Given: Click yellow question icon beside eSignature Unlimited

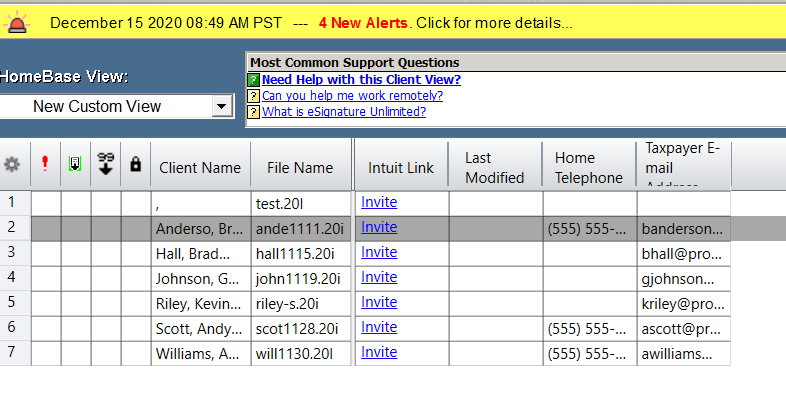Looking at the screenshot, I should click(253, 112).
